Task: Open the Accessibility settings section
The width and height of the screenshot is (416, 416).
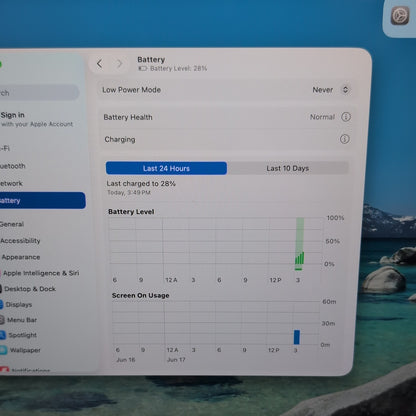Action: 20,241
